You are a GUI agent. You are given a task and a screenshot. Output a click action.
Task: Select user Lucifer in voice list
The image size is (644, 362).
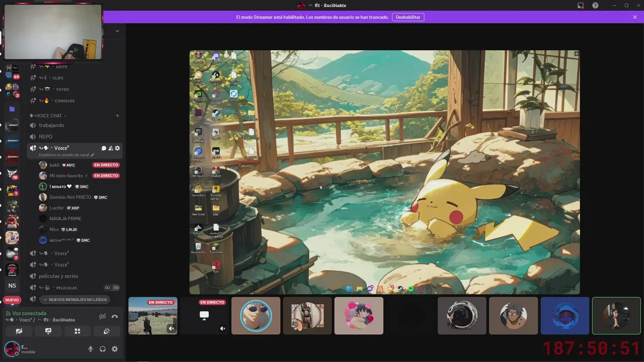pos(79,208)
